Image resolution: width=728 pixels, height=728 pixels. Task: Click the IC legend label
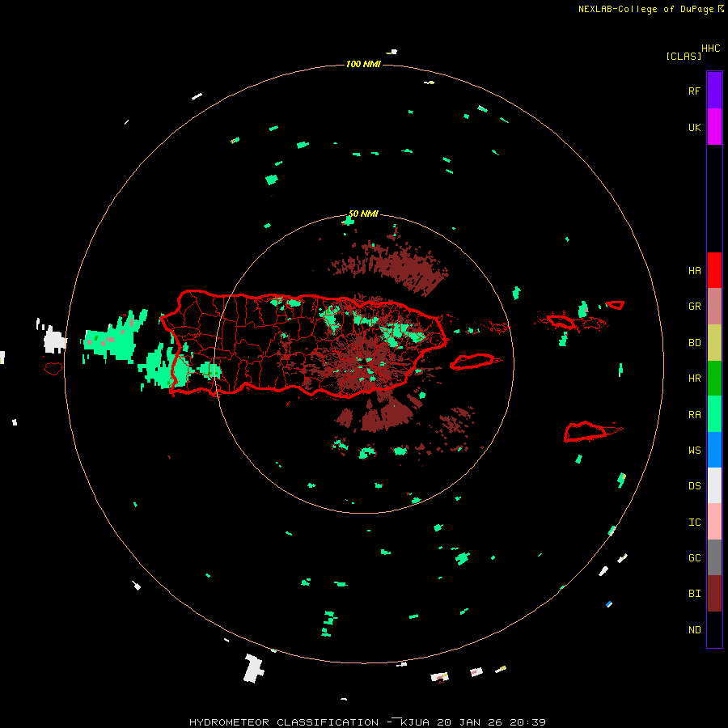click(x=694, y=523)
